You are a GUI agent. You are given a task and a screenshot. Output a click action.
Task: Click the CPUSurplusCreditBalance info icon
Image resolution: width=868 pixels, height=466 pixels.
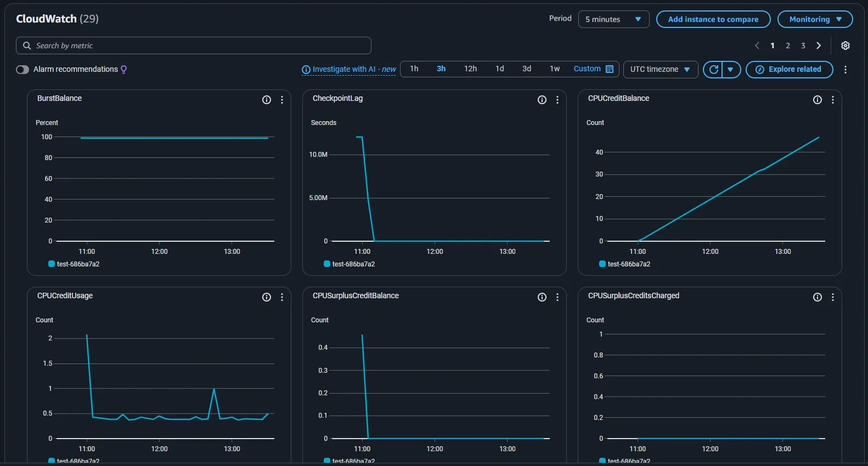tap(542, 297)
